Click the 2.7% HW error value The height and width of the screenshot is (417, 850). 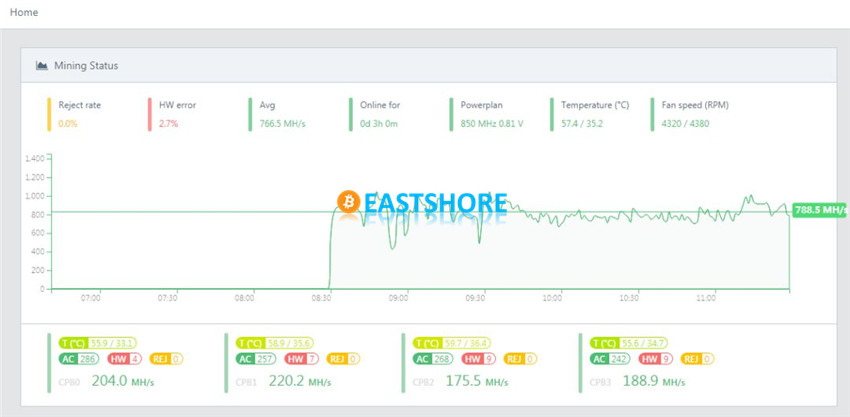(168, 124)
